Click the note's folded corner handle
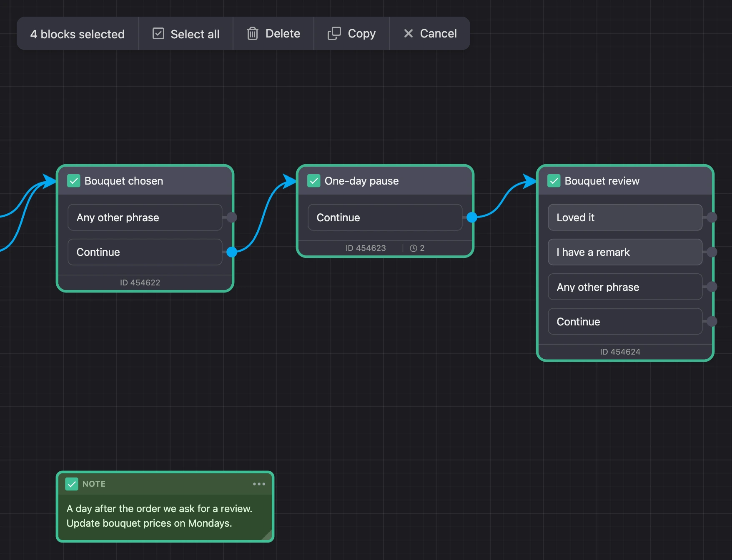 pyautogui.click(x=267, y=535)
